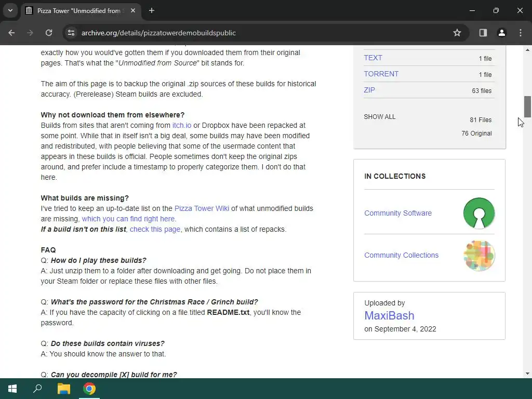Open the Community Collections link
Screen dimensions: 532x399
tap(402, 255)
